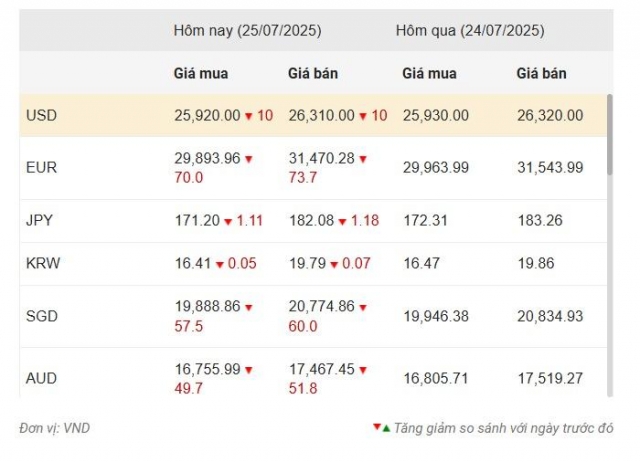Select the USD currency row label
Image resolution: width=640 pixels, height=462 pixels.
[41, 116]
